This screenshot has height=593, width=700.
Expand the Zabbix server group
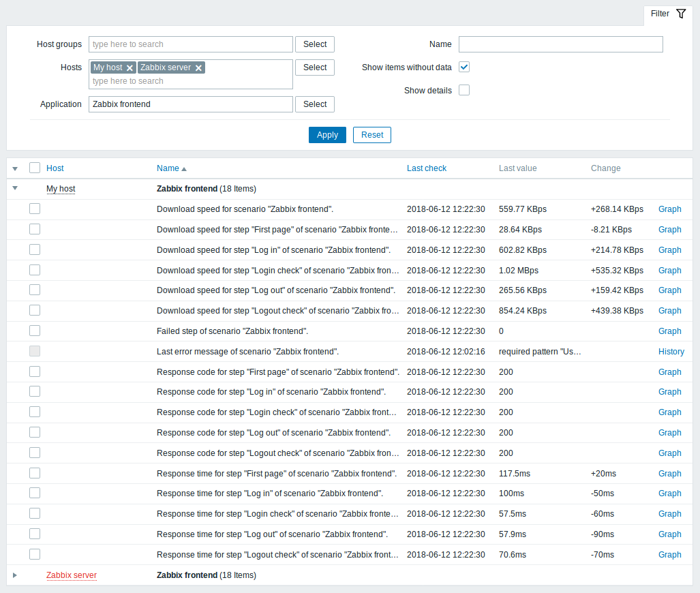(x=15, y=575)
